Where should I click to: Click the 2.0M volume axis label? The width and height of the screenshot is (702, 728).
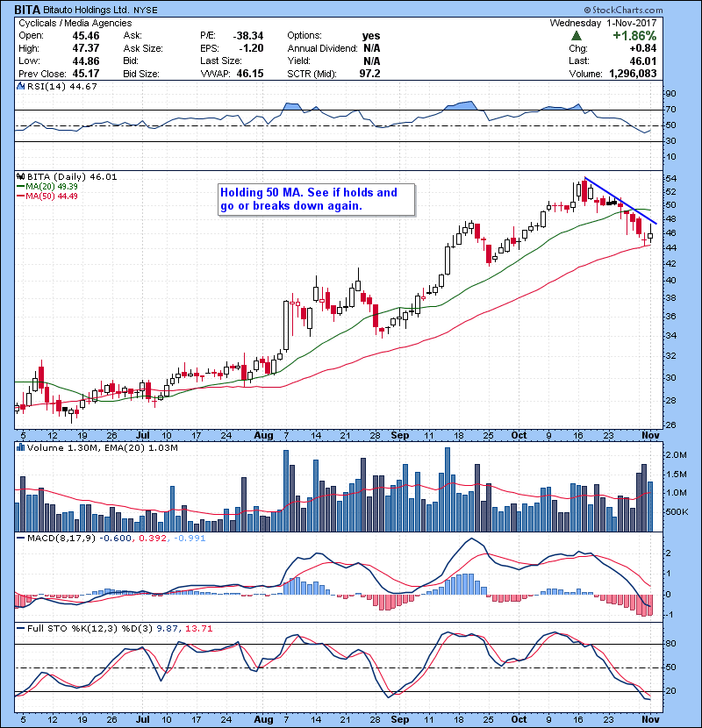(676, 454)
